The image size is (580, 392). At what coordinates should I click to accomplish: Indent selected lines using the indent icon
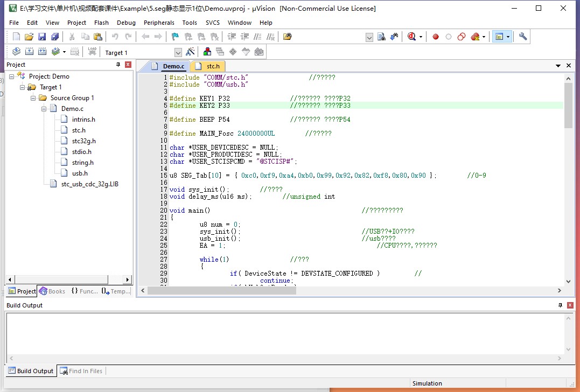(232, 37)
